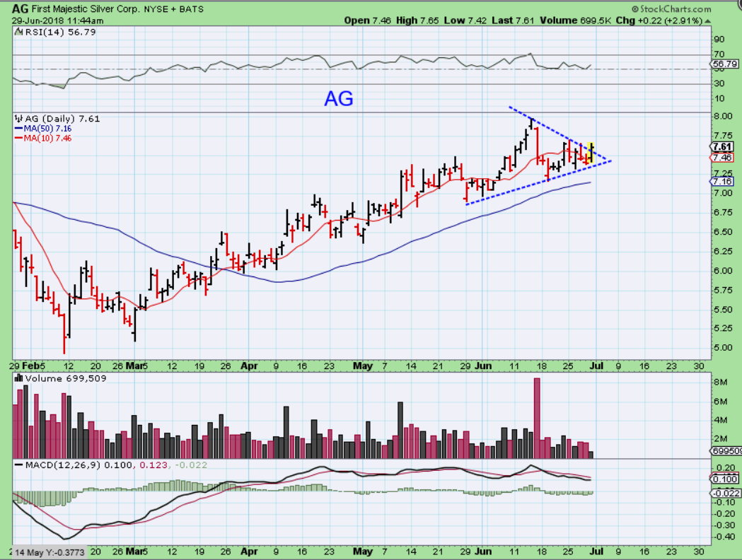Image resolution: width=742 pixels, height=560 pixels.
Task: Click the Volume 699.5K quote in the header
Action: click(574, 21)
